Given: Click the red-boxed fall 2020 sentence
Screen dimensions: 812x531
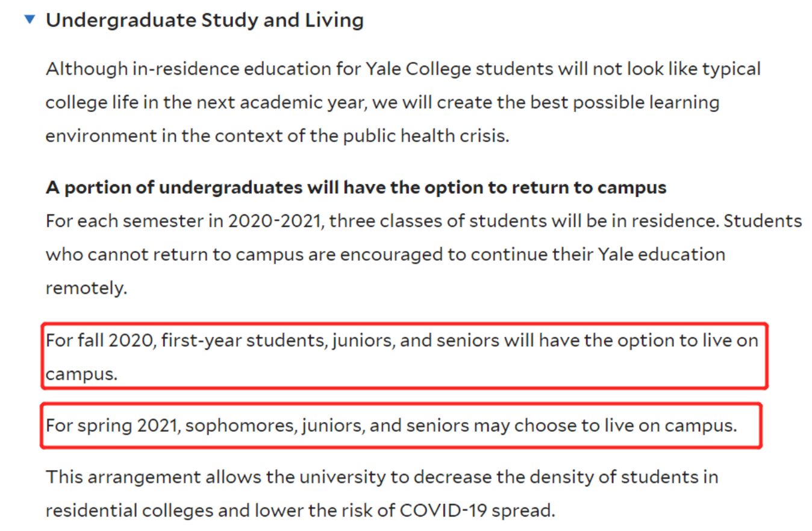Looking at the screenshot, I should coord(402,341).
